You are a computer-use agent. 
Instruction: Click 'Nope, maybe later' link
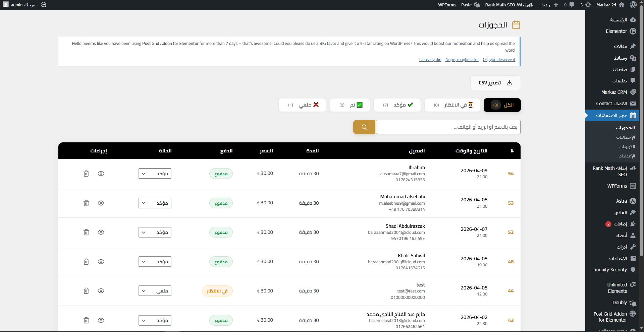coord(462,60)
